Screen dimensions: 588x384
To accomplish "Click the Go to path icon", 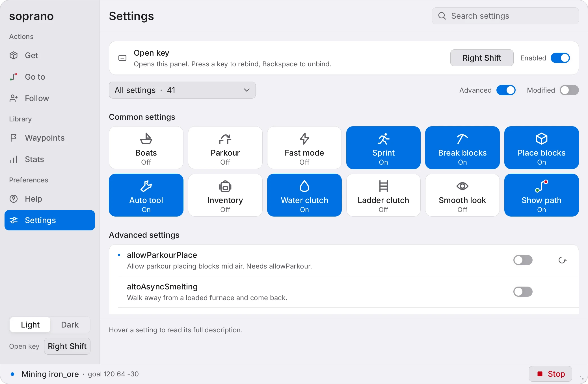I will (14, 77).
